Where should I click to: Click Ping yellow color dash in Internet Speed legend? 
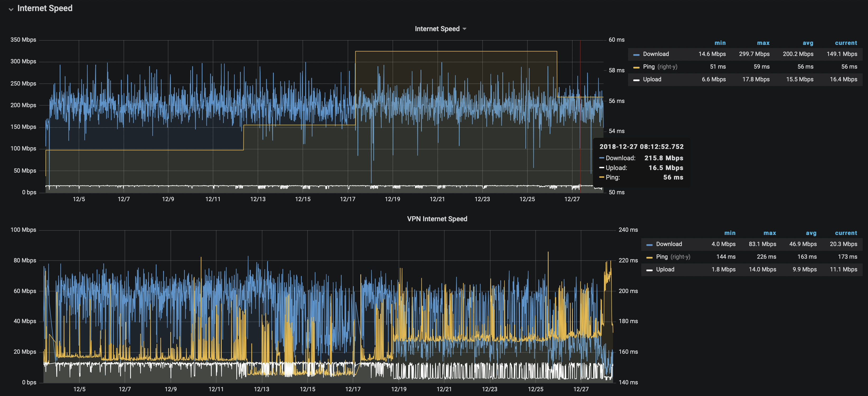click(636, 67)
